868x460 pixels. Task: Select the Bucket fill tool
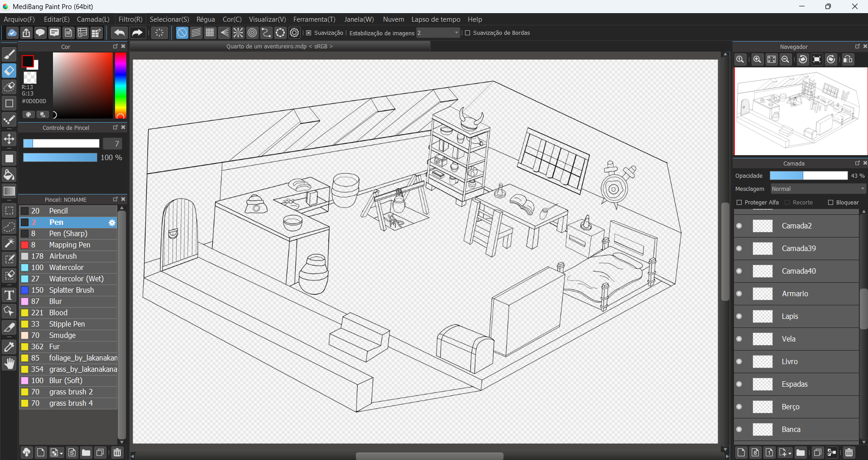9,175
